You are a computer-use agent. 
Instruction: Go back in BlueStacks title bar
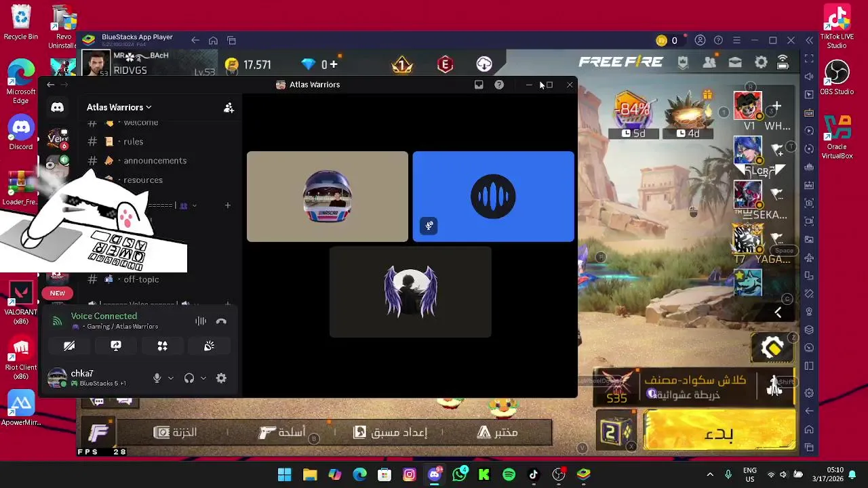point(195,41)
